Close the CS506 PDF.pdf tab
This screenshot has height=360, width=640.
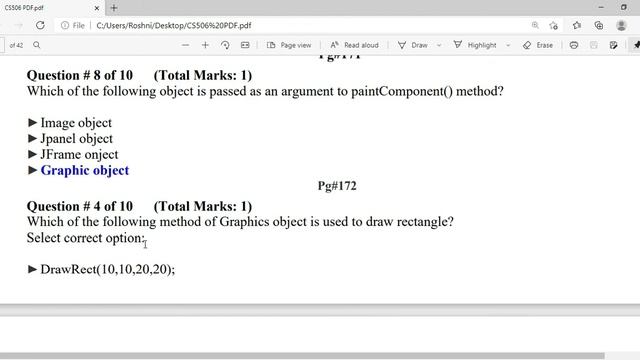tap(97, 8)
